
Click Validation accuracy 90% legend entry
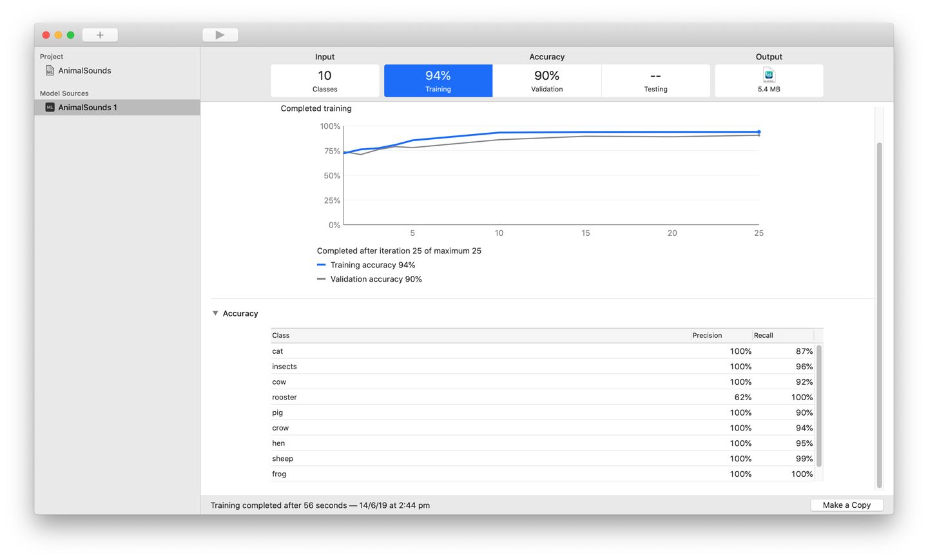click(369, 279)
